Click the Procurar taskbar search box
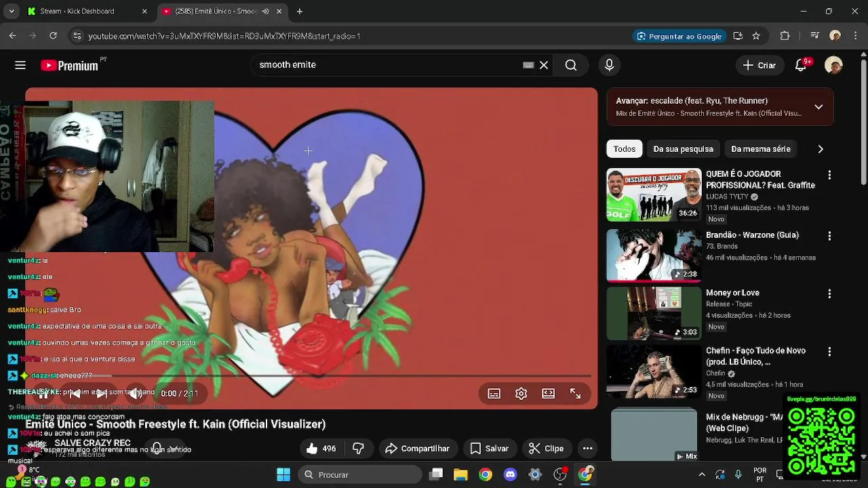 coord(359,474)
